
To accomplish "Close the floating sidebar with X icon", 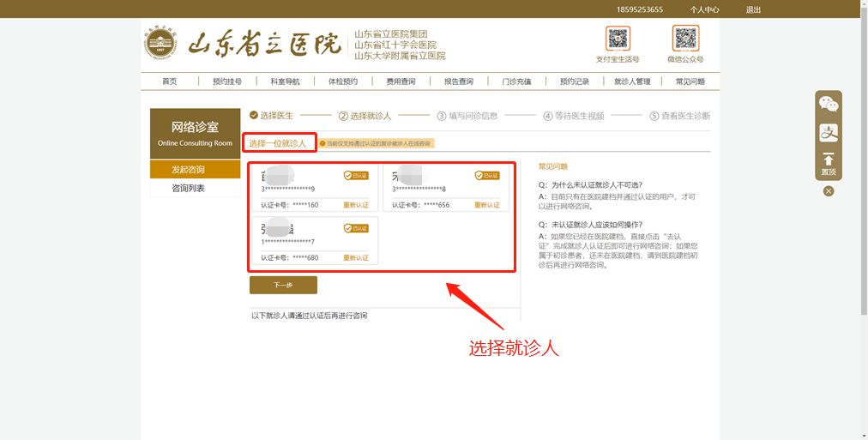I will click(829, 191).
